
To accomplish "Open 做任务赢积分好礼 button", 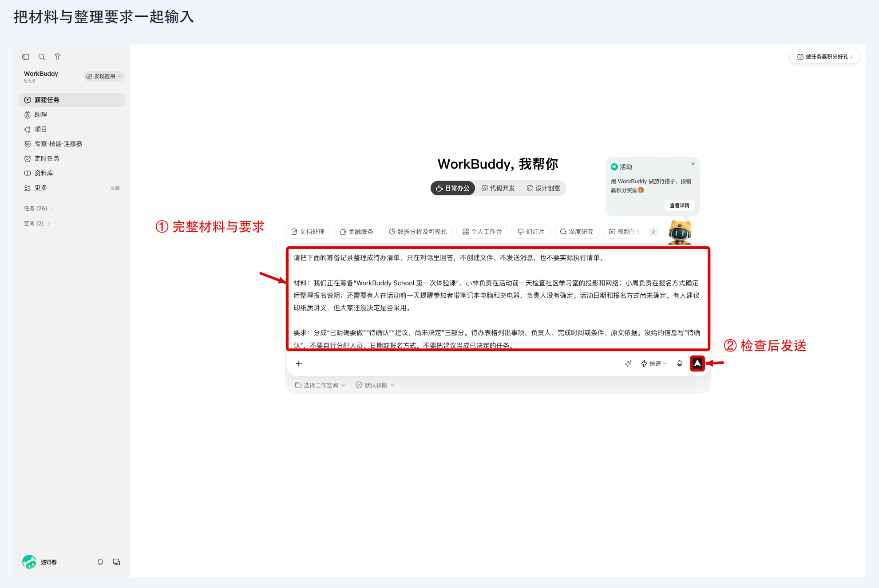I will point(824,57).
